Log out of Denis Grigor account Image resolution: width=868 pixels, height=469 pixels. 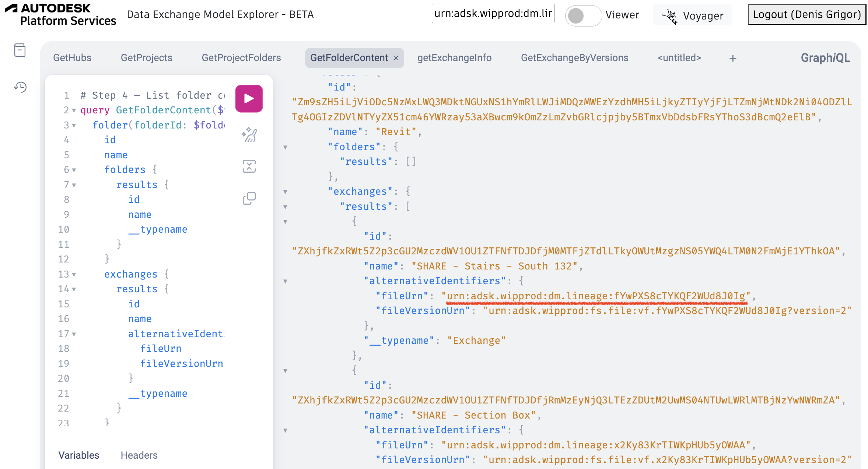(x=807, y=15)
